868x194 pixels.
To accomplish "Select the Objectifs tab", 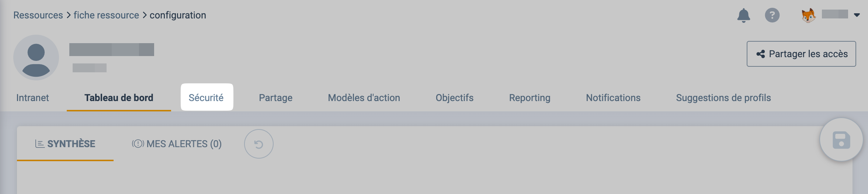I will (454, 98).
